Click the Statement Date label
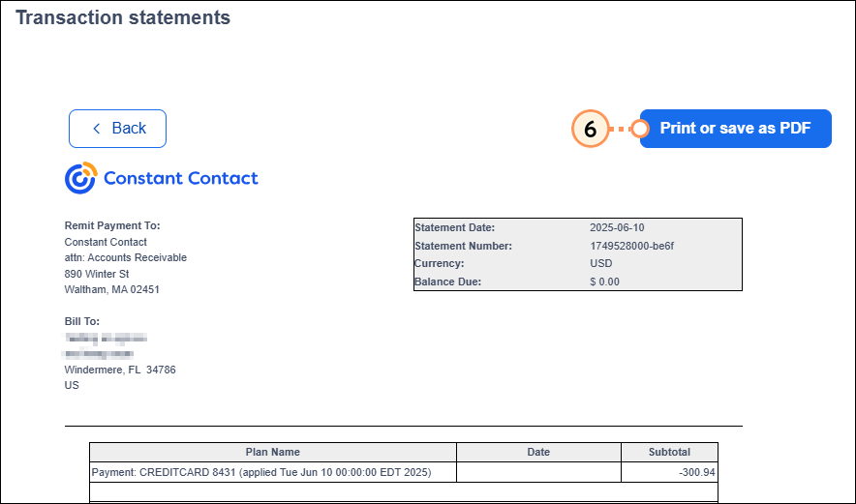Image resolution: width=856 pixels, height=504 pixels. [455, 228]
